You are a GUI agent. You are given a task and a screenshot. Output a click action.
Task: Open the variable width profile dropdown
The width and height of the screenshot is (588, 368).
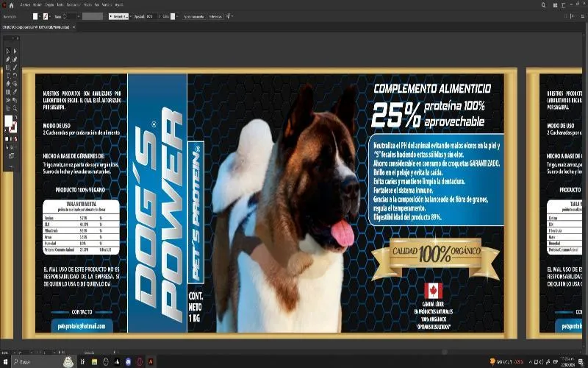93,16
